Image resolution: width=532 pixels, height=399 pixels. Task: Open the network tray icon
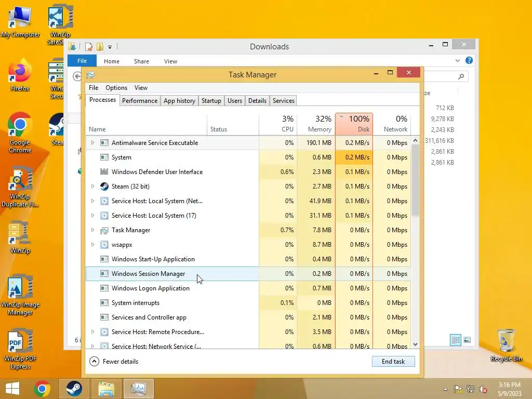click(x=471, y=389)
